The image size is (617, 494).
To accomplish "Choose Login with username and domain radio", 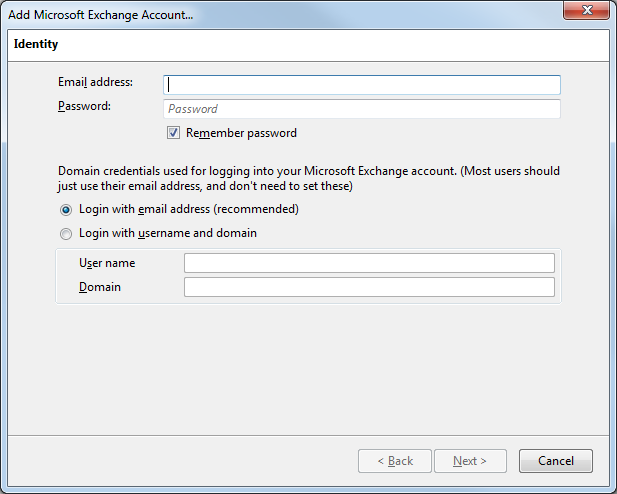I will click(66, 234).
